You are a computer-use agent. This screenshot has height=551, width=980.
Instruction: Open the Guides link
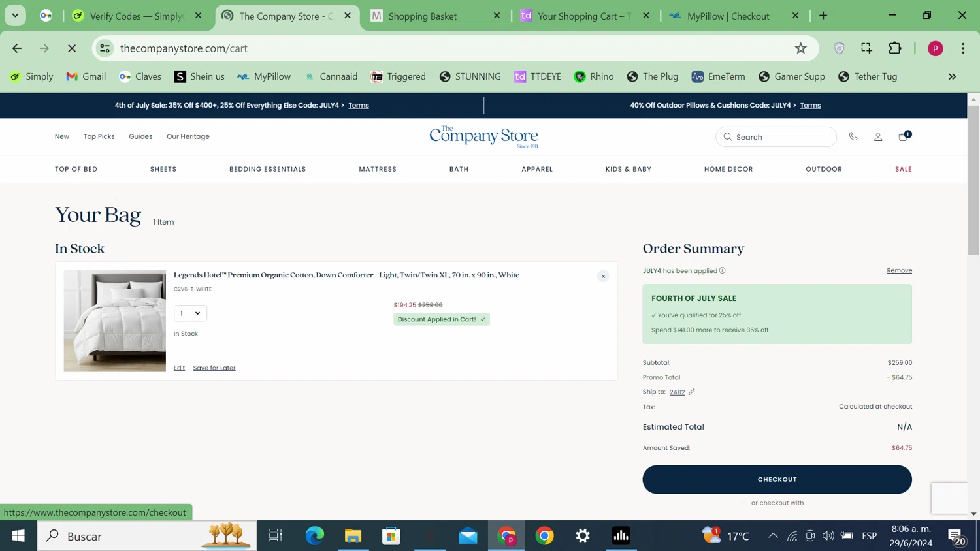(x=140, y=136)
